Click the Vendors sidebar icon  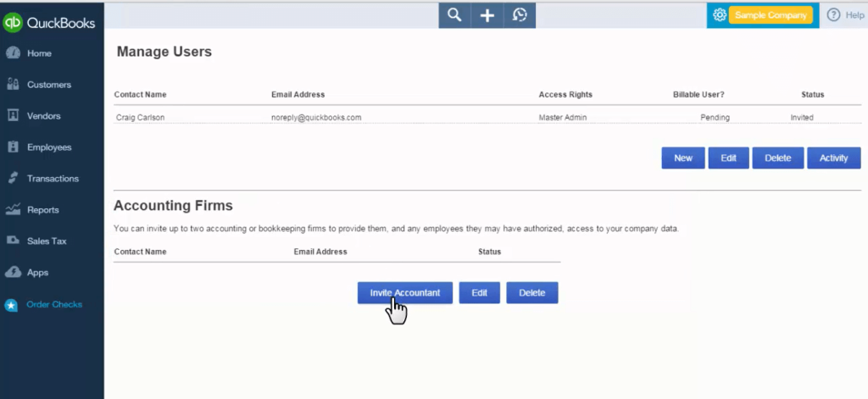click(13, 116)
